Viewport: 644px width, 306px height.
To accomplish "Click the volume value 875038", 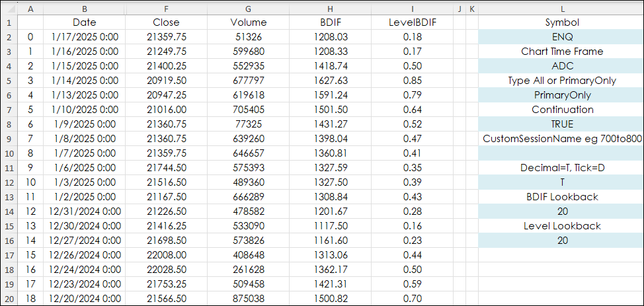I will (249, 299).
